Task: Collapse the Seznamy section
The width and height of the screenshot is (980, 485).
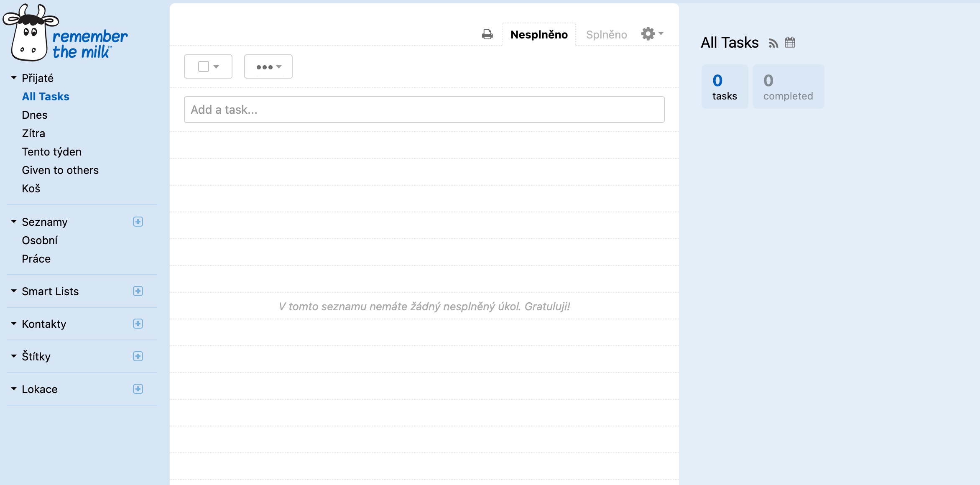Action: click(x=14, y=222)
